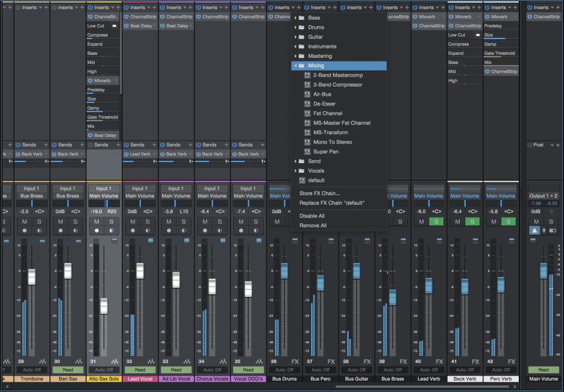Image resolution: width=564 pixels, height=392 pixels.
Task: Turn off solo on Back Verb channel
Action: (472, 222)
